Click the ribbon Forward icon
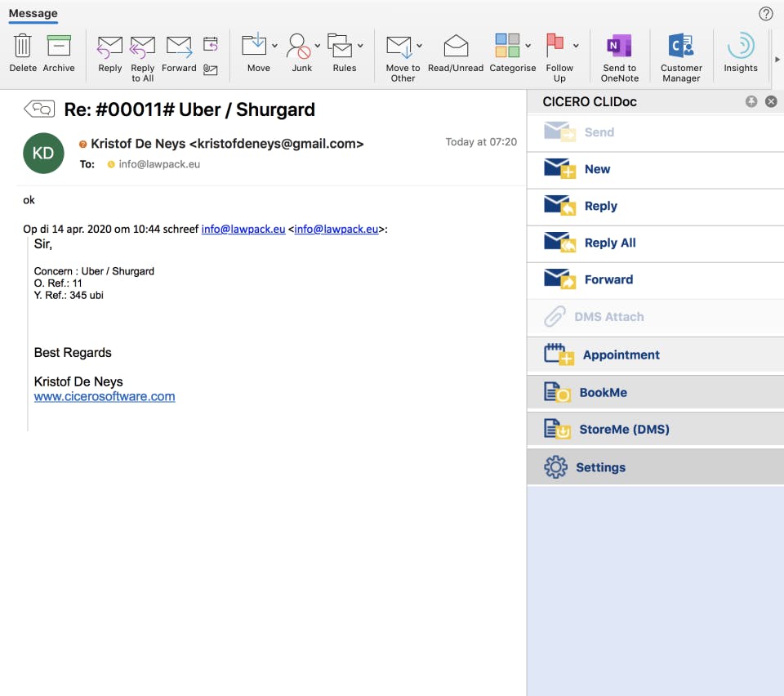The image size is (784, 696). [x=179, y=46]
